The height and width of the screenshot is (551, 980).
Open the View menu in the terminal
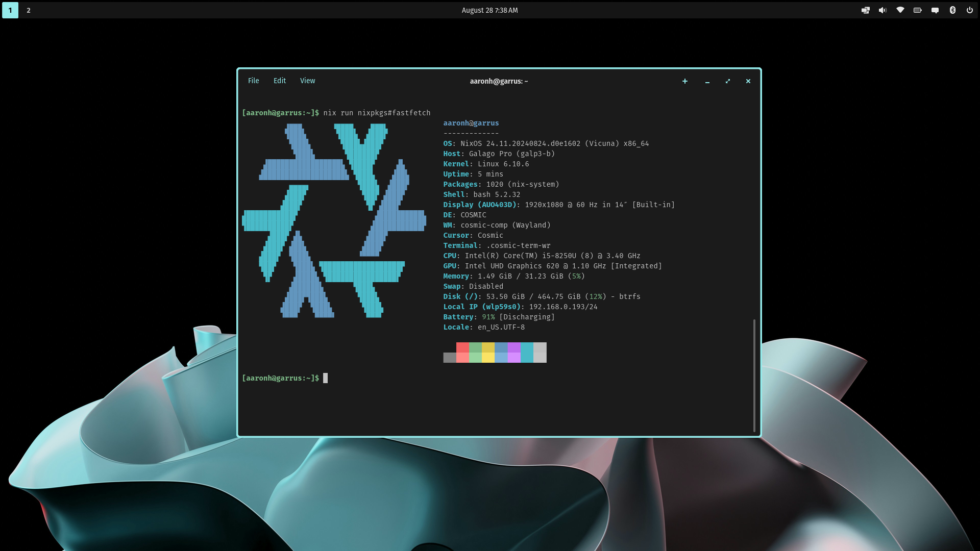pos(307,81)
